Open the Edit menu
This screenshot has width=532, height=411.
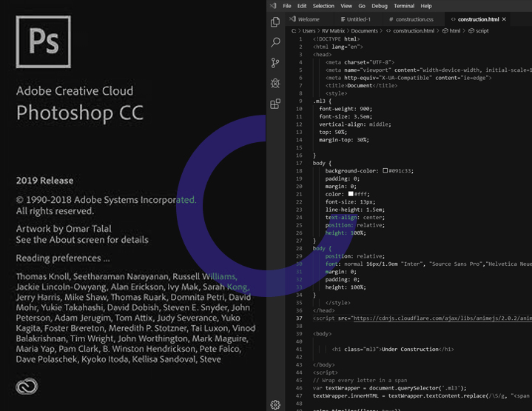click(302, 6)
